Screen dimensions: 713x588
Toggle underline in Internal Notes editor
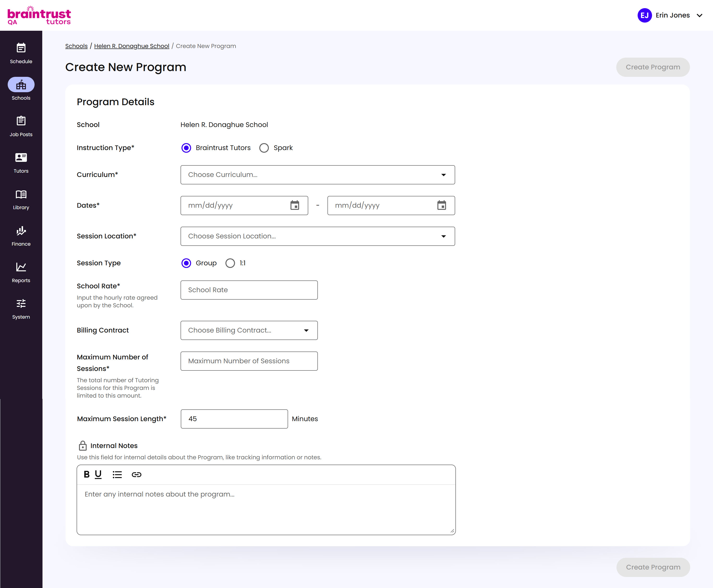(x=98, y=474)
